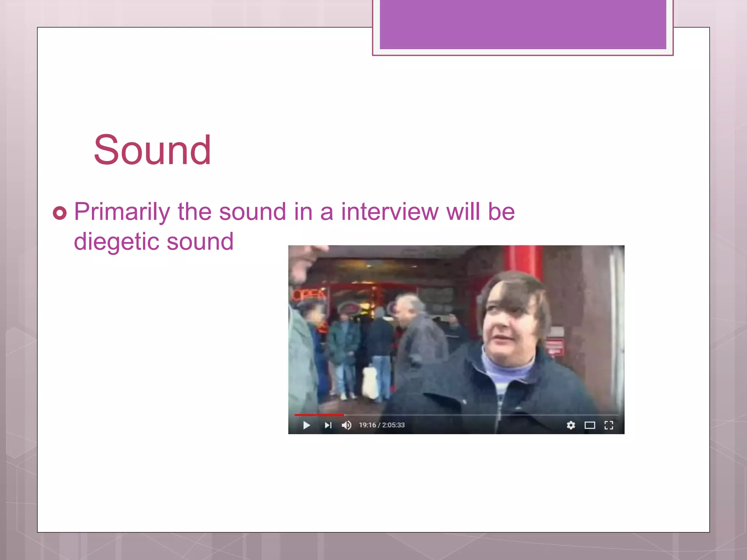The image size is (747, 560).
Task: Mute the video using the speaker icon
Action: tap(347, 425)
